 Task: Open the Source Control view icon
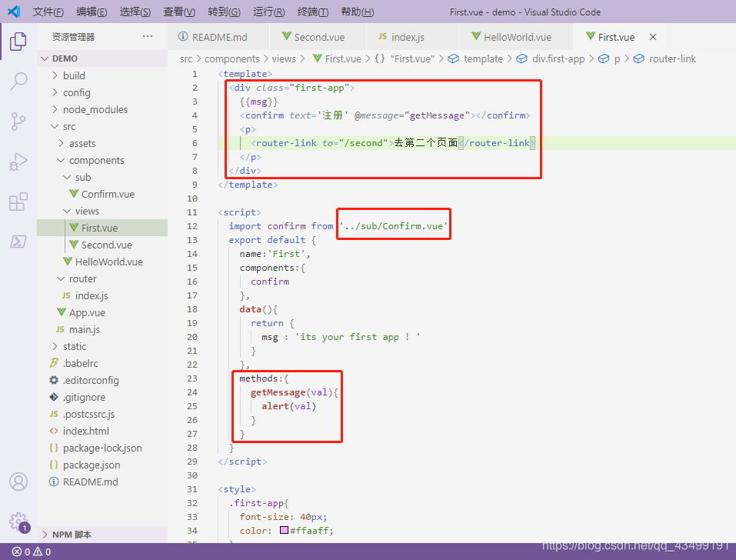[18, 121]
